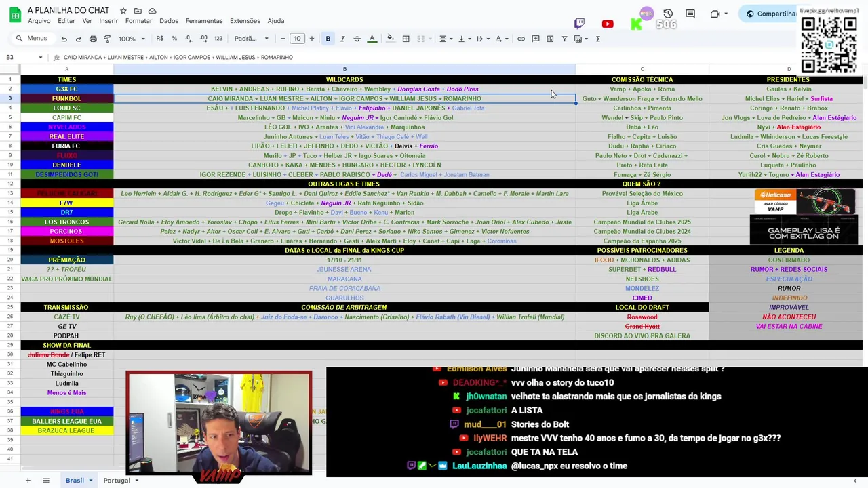This screenshot has width=868, height=488.
Task: Open the Dados menu
Action: point(169,21)
